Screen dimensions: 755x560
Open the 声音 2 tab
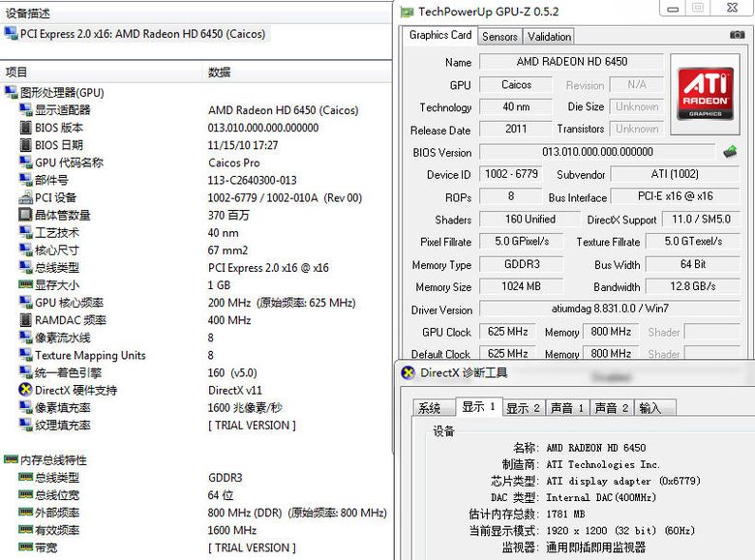612,408
